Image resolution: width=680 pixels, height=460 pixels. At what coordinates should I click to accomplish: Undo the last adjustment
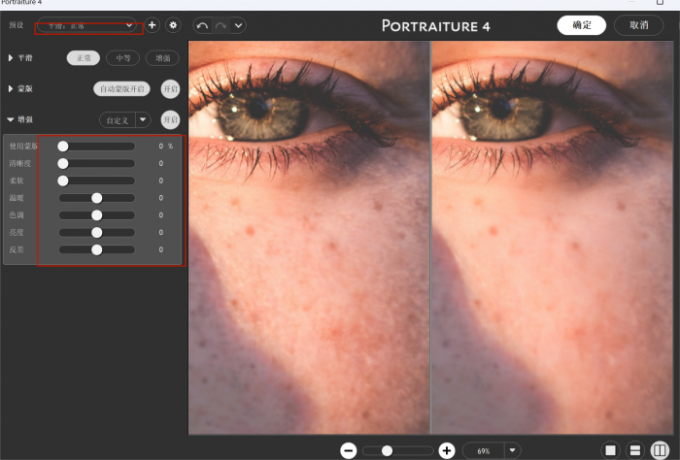pos(202,26)
